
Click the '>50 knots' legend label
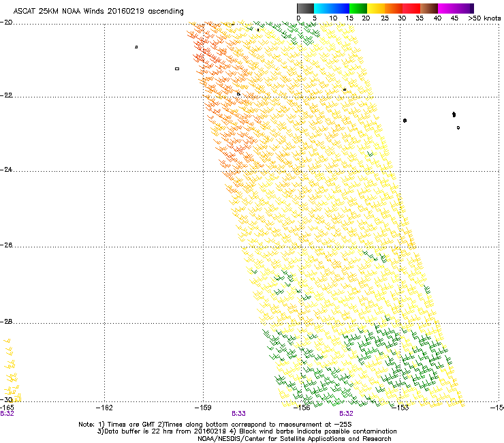[x=484, y=18]
